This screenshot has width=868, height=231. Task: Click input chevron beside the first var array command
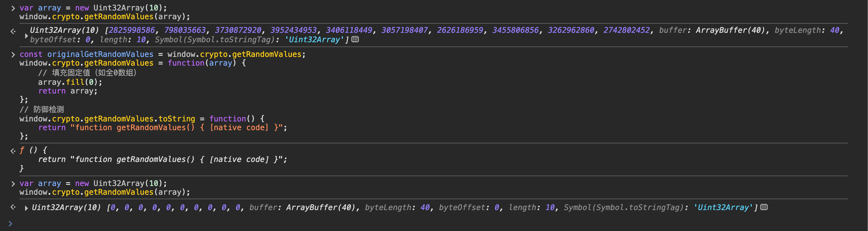tap(13, 8)
